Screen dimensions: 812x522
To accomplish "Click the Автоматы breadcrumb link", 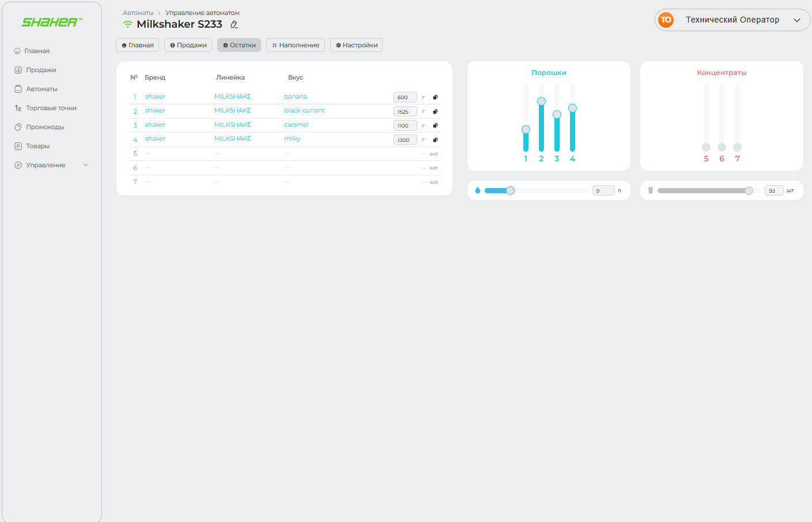I will click(138, 13).
